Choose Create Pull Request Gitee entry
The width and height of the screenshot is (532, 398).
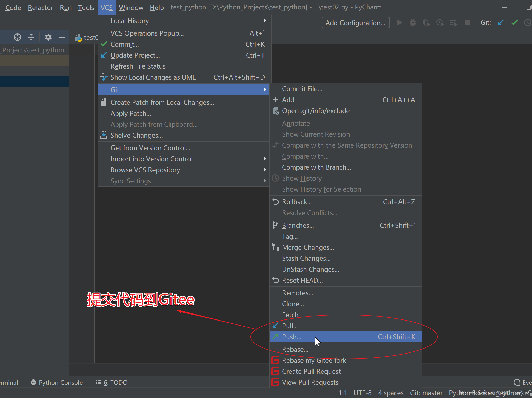point(311,371)
